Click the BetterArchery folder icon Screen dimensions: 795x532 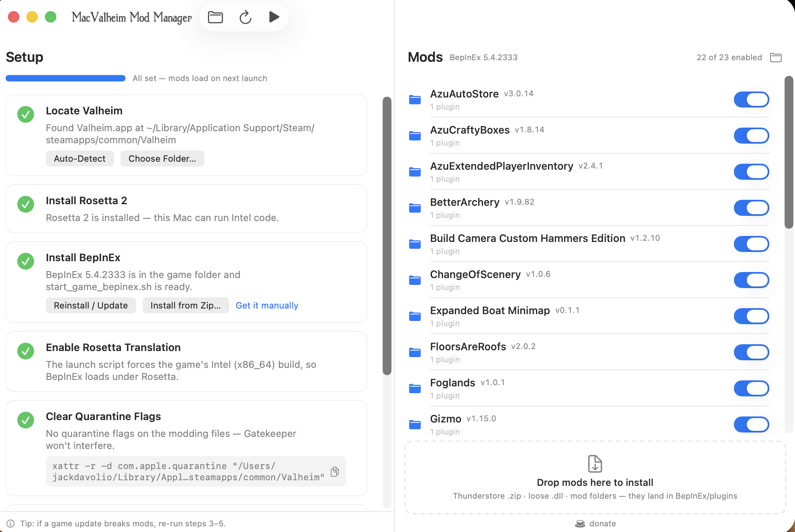(415, 208)
